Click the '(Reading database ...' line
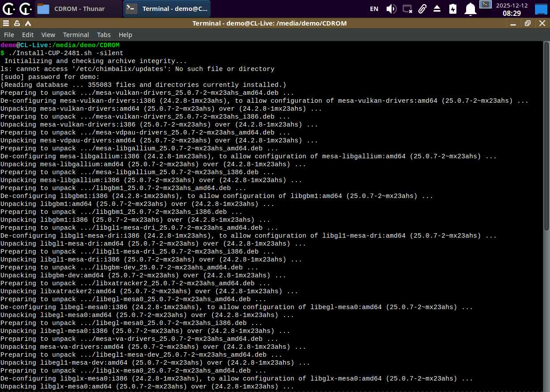The height and width of the screenshot is (392, 550). point(143,85)
